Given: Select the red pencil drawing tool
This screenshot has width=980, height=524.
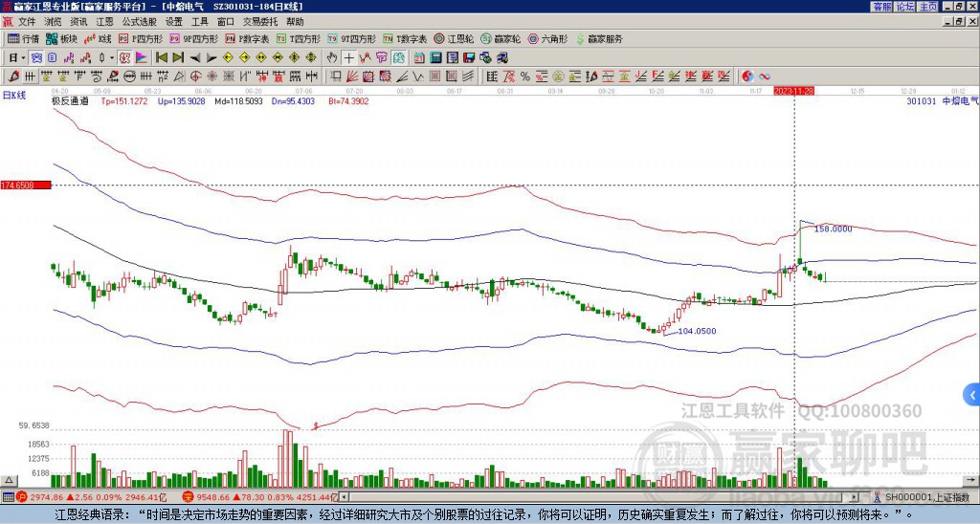Looking at the screenshot, I should tap(13, 76).
